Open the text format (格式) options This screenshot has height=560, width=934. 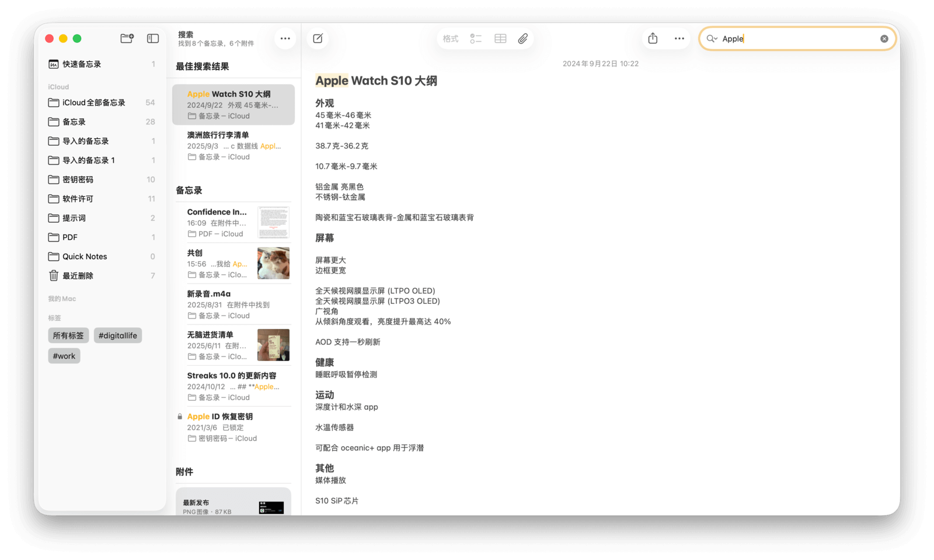click(450, 38)
